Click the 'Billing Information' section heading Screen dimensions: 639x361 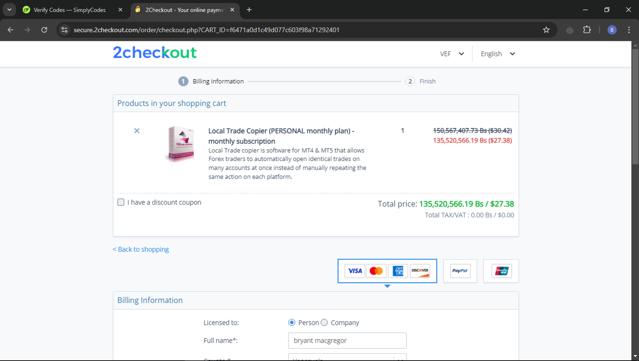pos(150,300)
